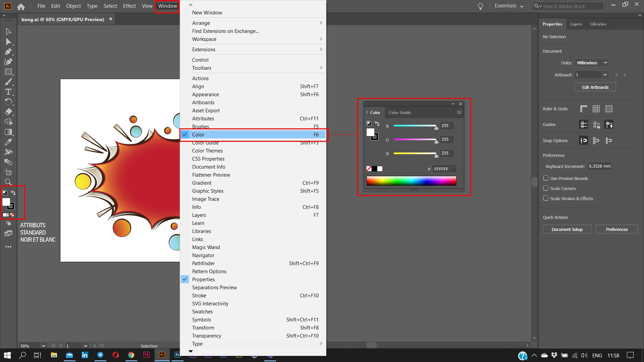Select the Eyedropper tool

(8, 142)
